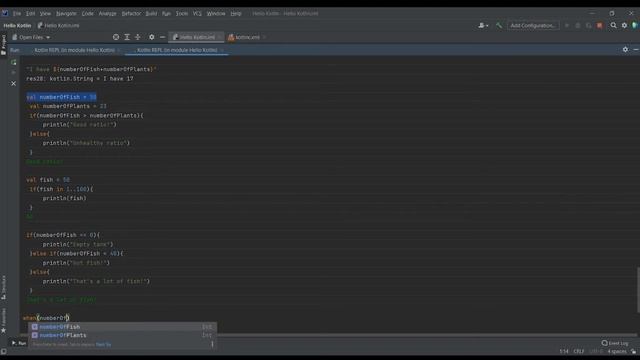Close the second Kotlin REPL run tab
The width and height of the screenshot is (640, 360).
click(x=222, y=50)
